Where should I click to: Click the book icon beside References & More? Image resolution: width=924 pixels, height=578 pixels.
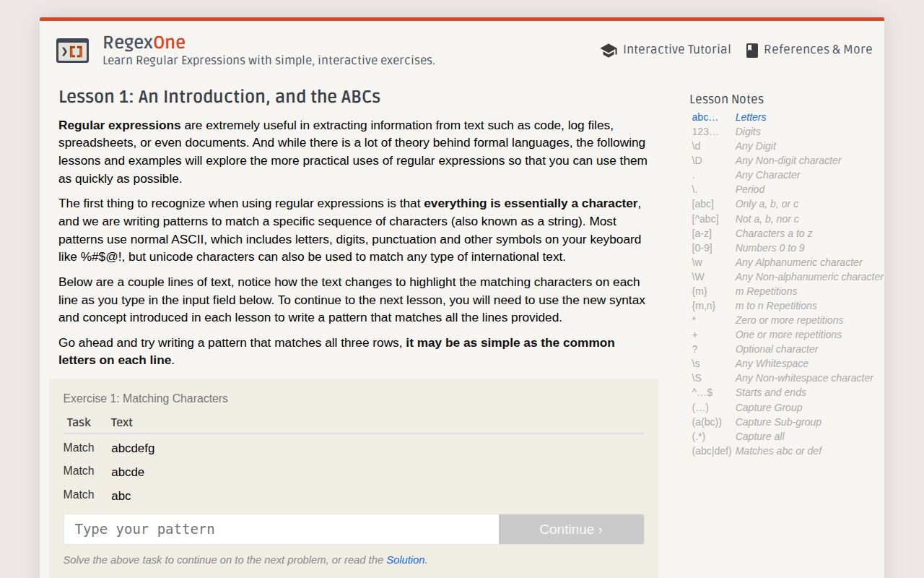(x=749, y=49)
